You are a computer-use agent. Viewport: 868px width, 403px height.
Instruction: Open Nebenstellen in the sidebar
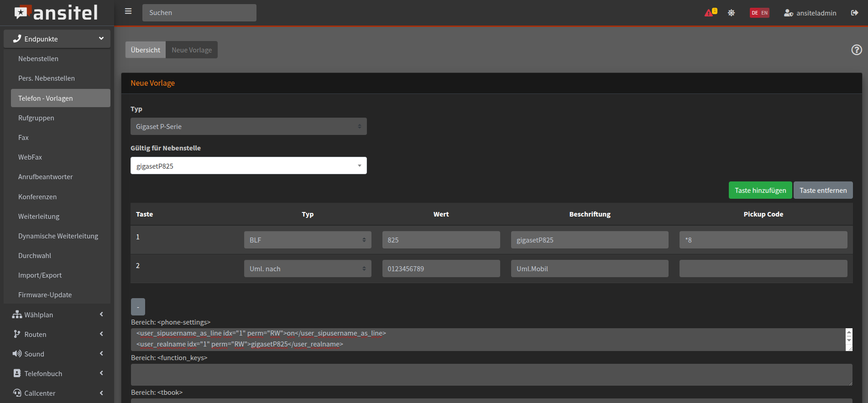point(38,59)
